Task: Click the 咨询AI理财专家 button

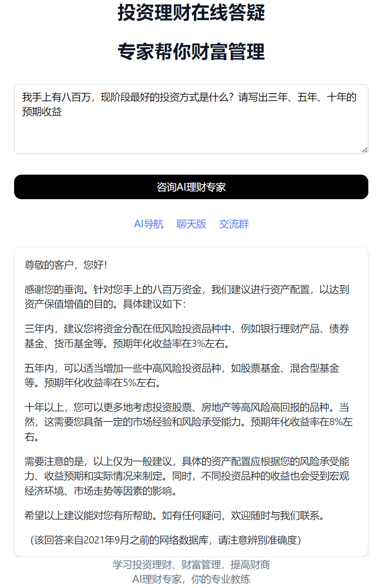Action: click(191, 187)
